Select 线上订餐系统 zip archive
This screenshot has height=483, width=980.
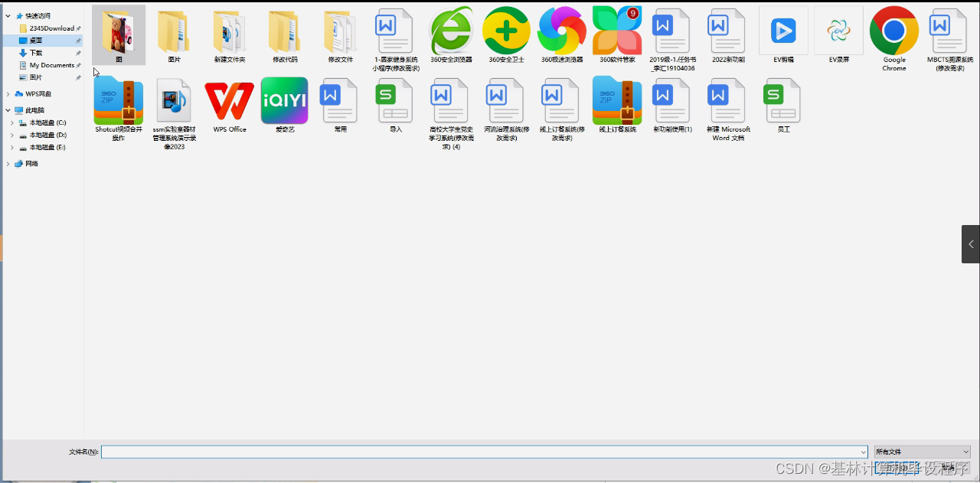pyautogui.click(x=617, y=106)
